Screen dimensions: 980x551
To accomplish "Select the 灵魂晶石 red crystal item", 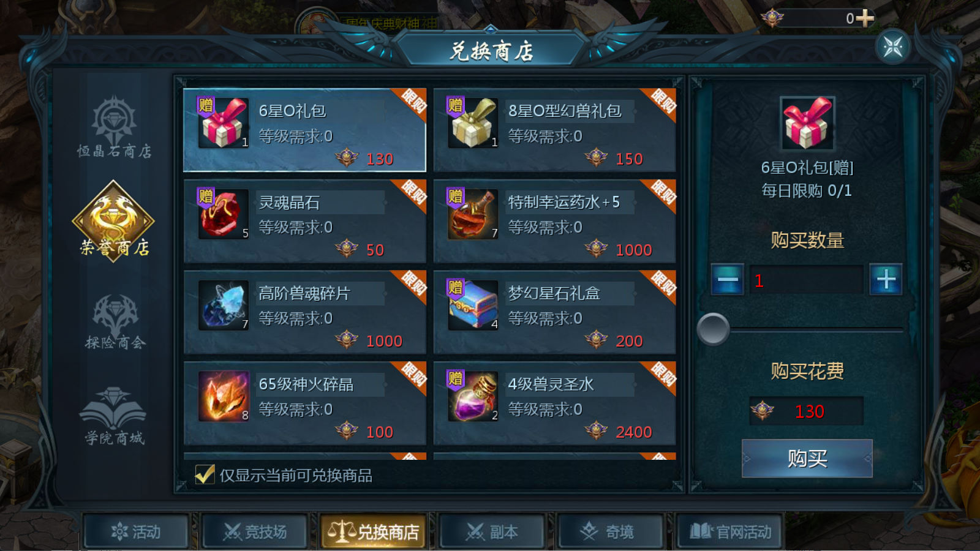I will click(224, 214).
